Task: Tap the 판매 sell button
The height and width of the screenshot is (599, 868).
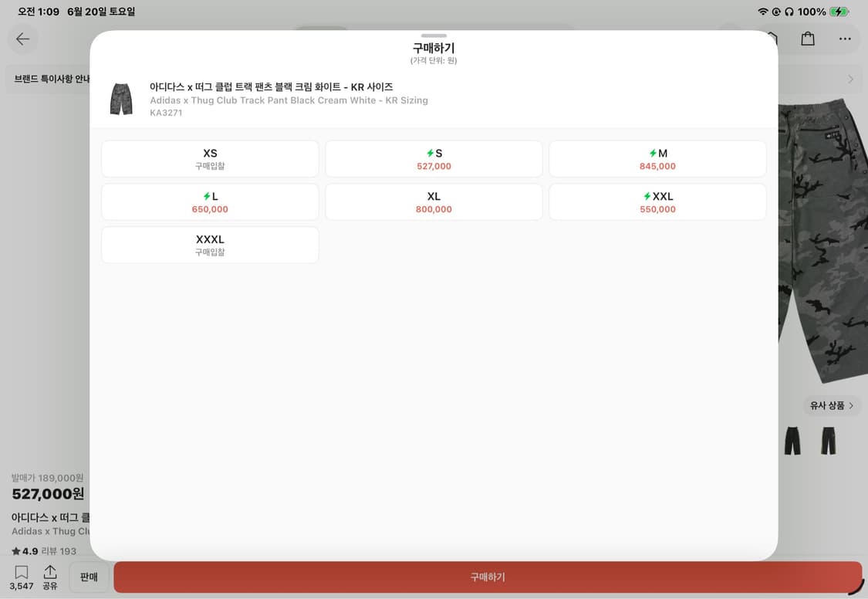Action: coord(89,577)
